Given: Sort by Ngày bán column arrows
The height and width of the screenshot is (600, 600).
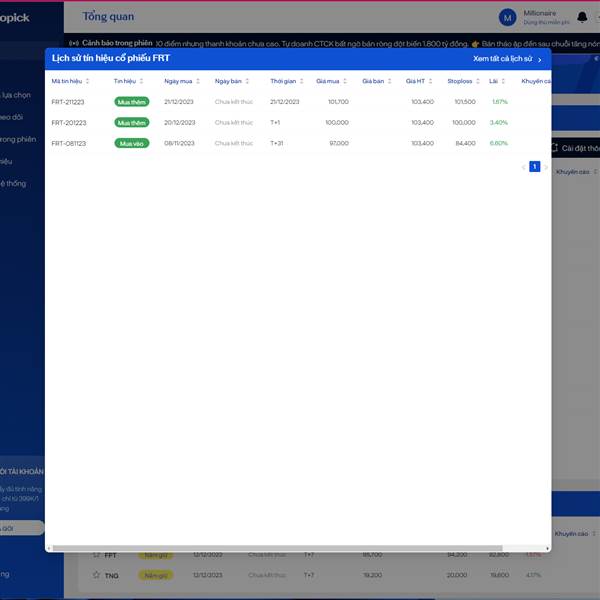Looking at the screenshot, I should point(247,81).
